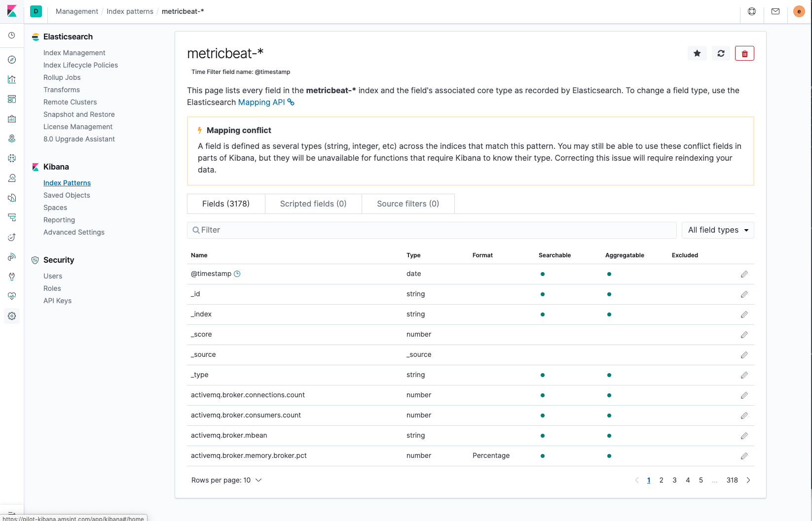
Task: Open the help menu icon in header
Action: click(752, 11)
